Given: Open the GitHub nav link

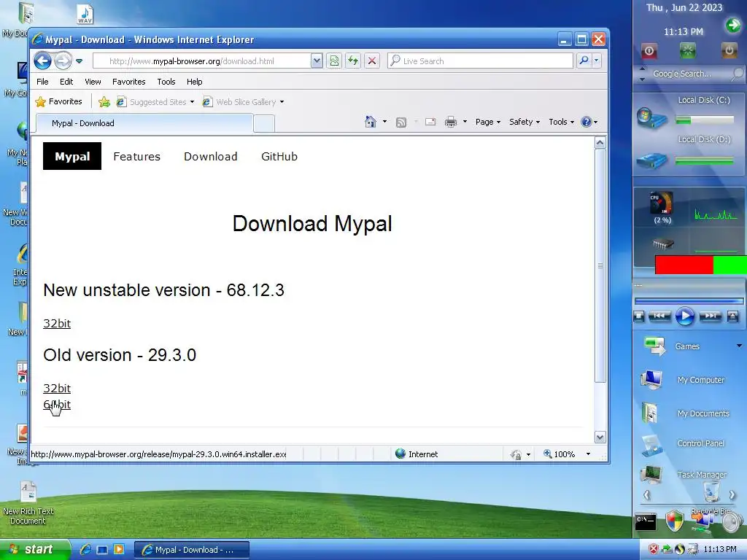Looking at the screenshot, I should [x=279, y=156].
